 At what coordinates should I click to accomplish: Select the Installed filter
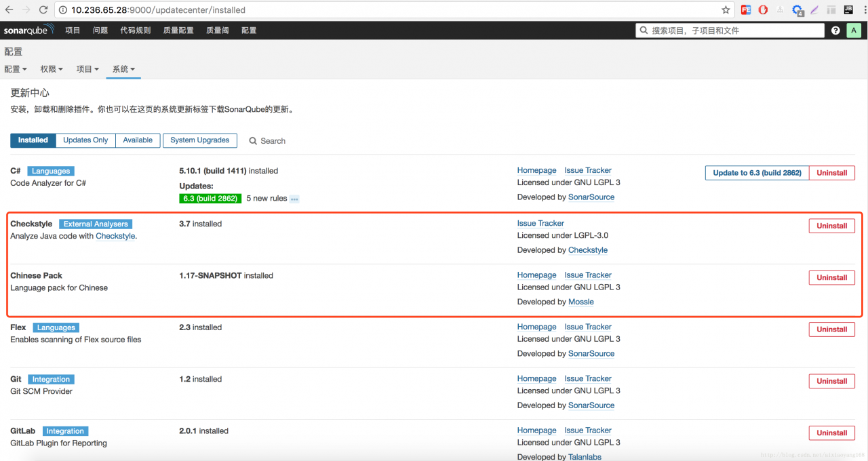coord(33,140)
